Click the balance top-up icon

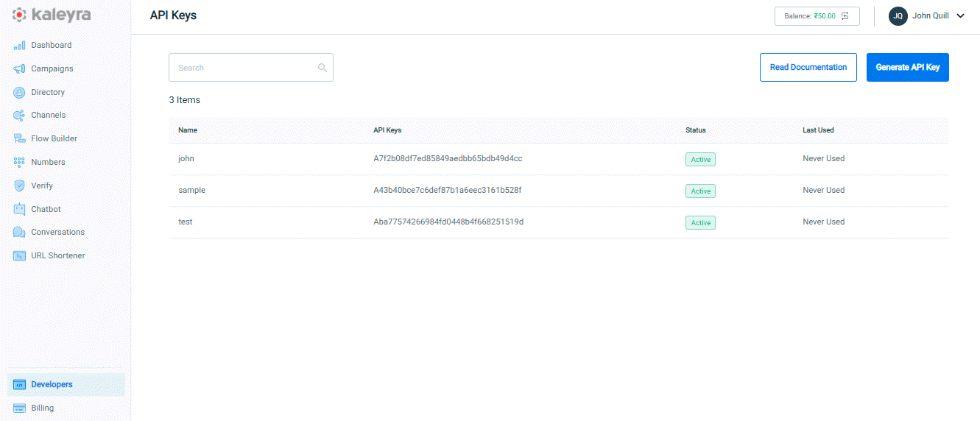click(x=845, y=16)
